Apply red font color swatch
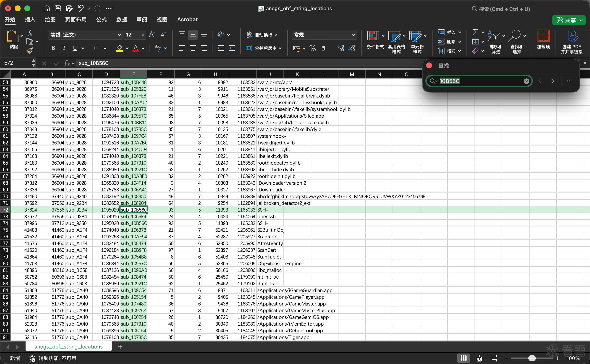The image size is (590, 364). [x=136, y=48]
